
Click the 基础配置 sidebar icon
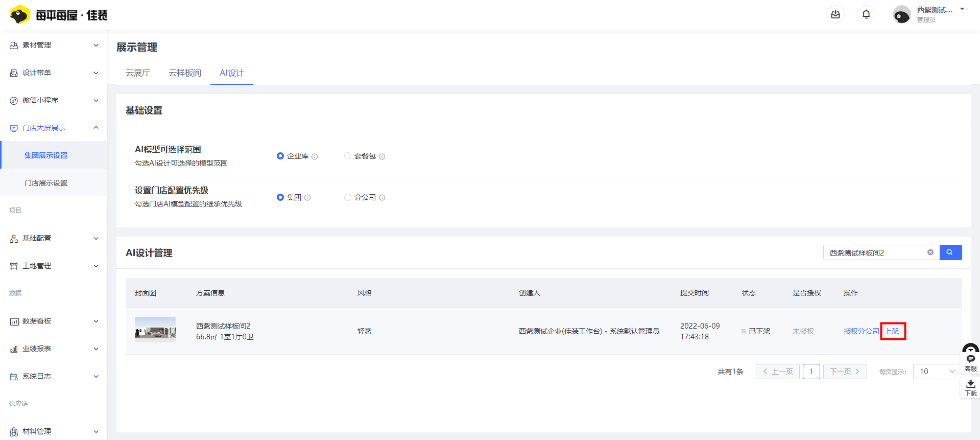click(x=14, y=239)
